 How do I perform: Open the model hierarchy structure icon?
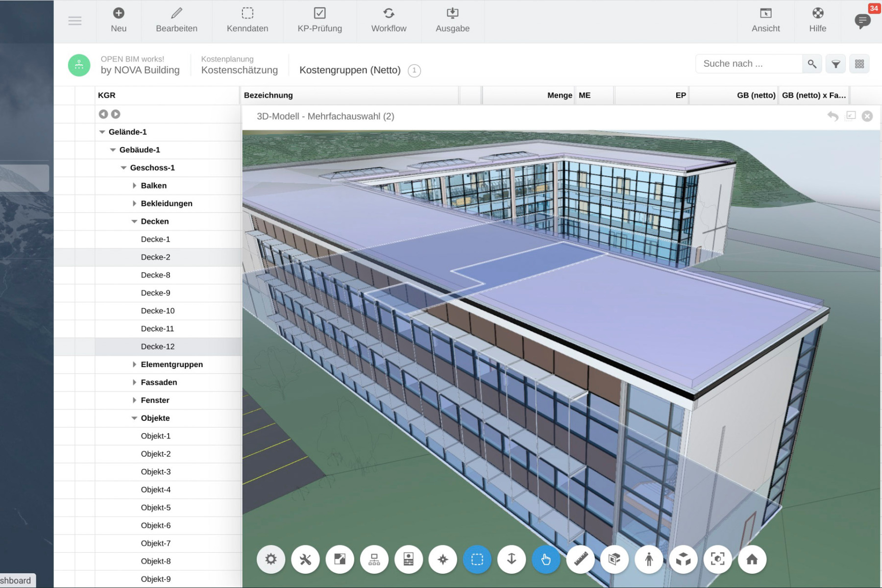pyautogui.click(x=374, y=559)
